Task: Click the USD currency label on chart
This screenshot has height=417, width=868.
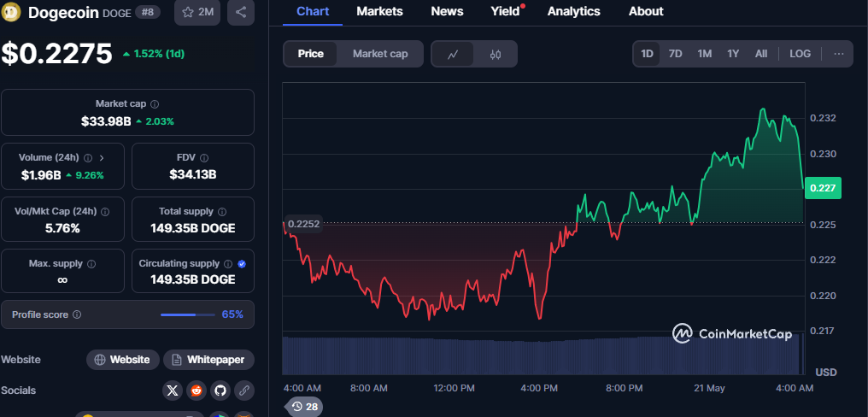Action: 825,372
